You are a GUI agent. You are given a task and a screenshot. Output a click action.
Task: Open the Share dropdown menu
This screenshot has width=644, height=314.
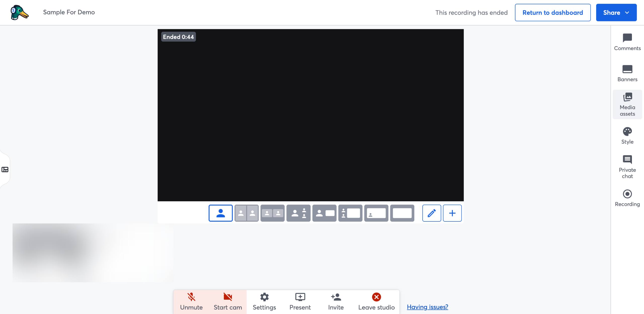[x=616, y=12]
